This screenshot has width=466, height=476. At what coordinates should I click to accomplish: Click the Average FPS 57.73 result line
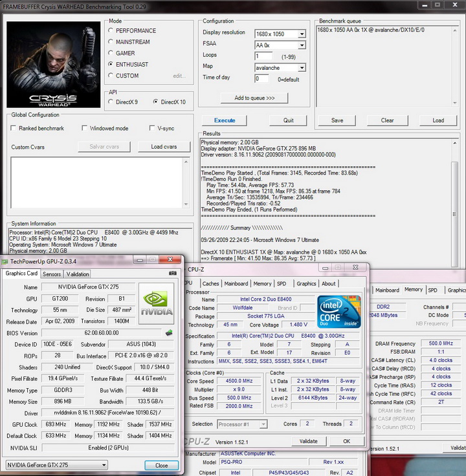[x=250, y=185]
